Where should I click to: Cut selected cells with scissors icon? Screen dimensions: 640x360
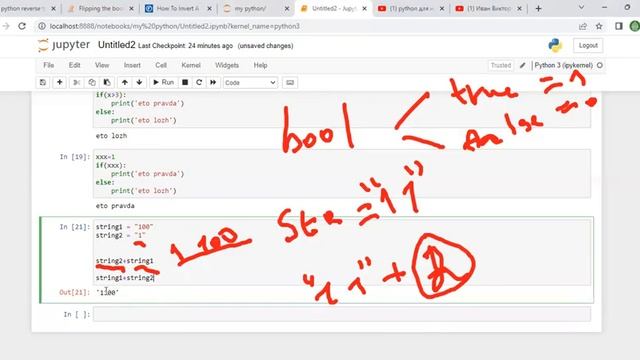tap(76, 82)
